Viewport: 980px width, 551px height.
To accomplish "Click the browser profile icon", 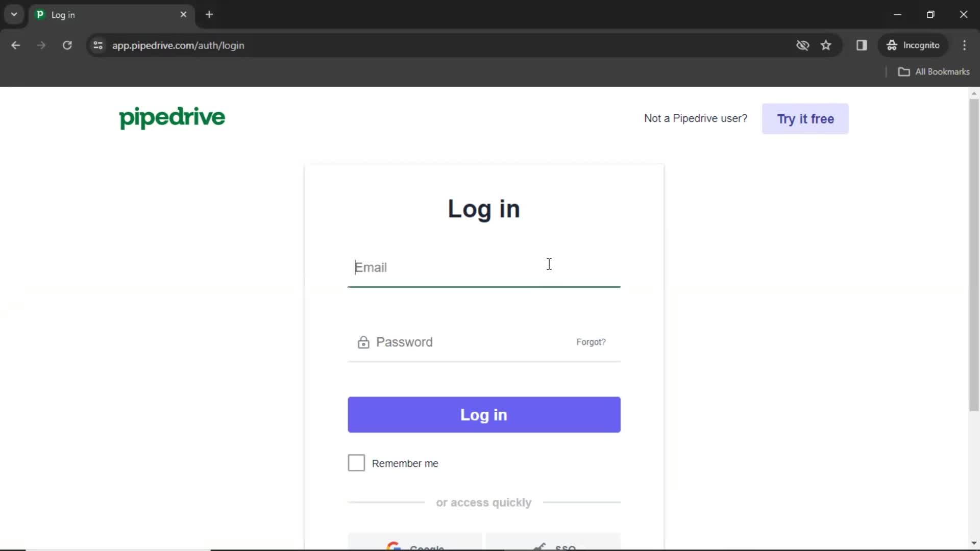I will 913,45.
